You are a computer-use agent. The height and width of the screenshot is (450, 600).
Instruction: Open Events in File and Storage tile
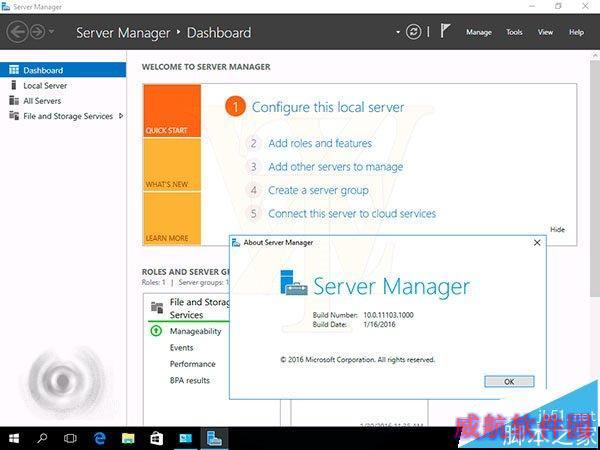tap(181, 347)
